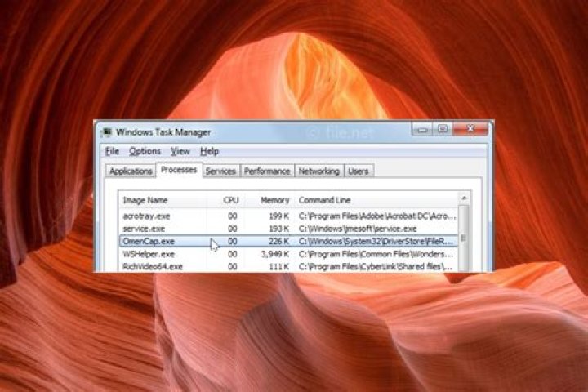
Task: Open the Help menu
Action: tap(209, 151)
